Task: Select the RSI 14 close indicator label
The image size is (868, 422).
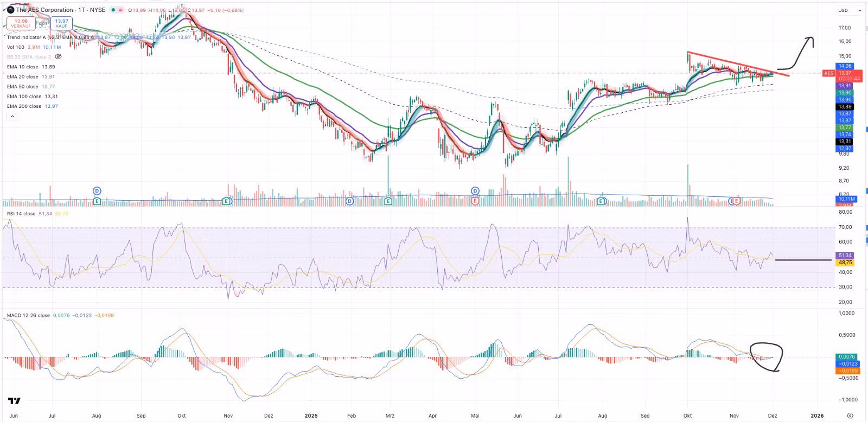Action: pos(21,214)
